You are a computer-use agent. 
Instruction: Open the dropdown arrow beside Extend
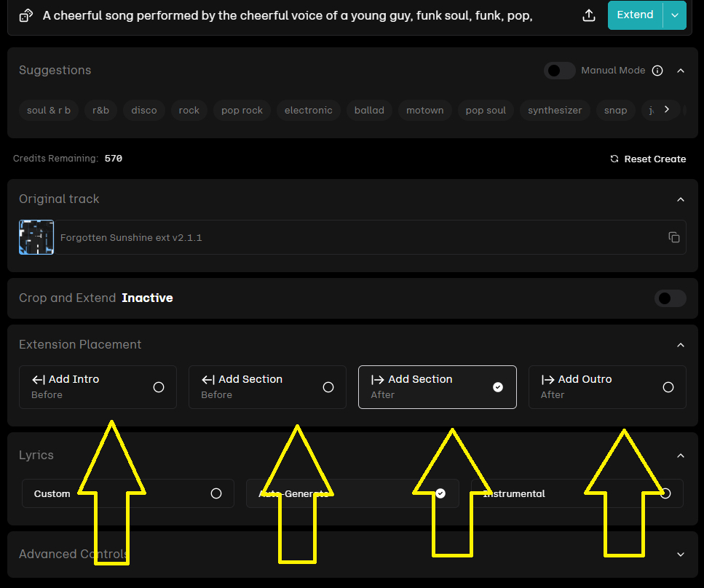[x=675, y=15]
